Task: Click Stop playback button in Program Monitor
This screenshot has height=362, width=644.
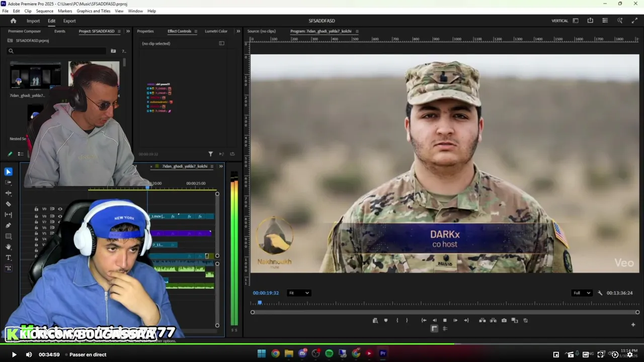Action: point(445,320)
